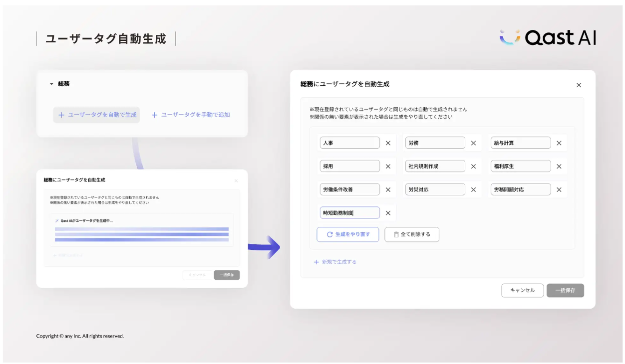Click the Qast AI logo

[x=548, y=37]
